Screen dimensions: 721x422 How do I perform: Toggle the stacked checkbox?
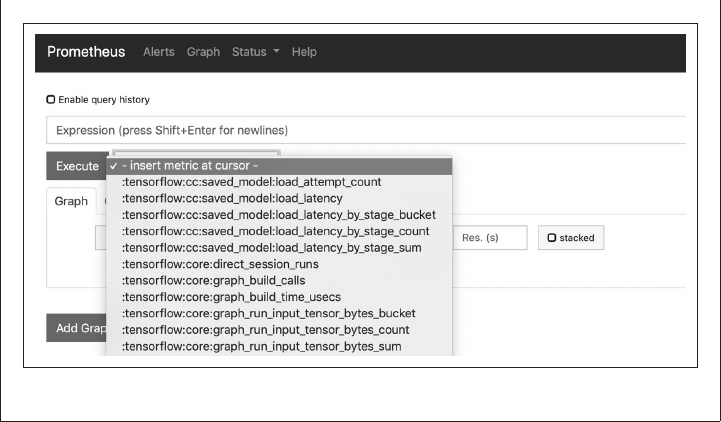tap(552, 238)
